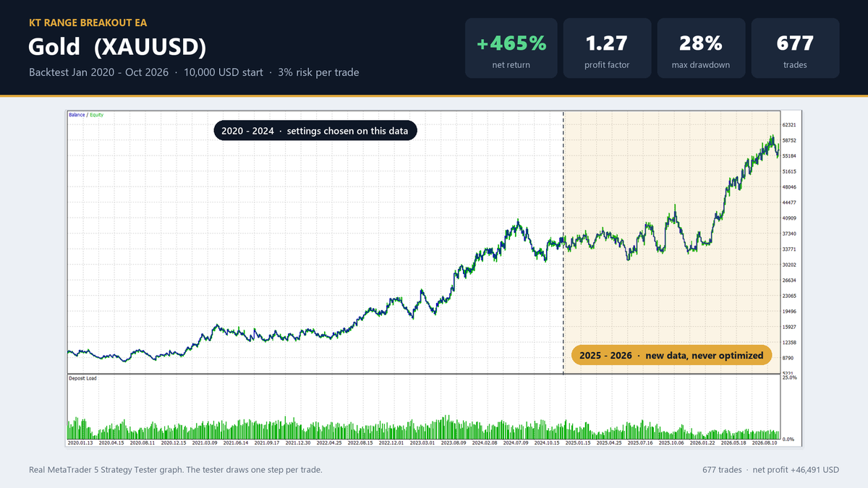Click the 2021.03.09 date label

click(x=205, y=442)
